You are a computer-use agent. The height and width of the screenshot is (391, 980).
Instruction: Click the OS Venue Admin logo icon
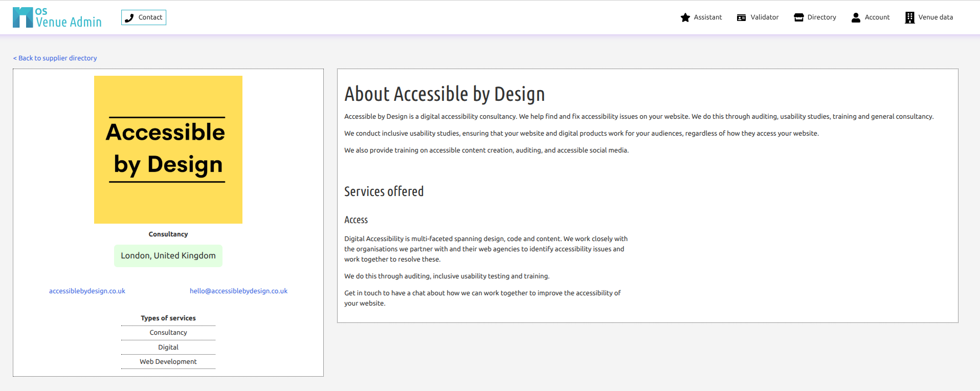pos(23,17)
